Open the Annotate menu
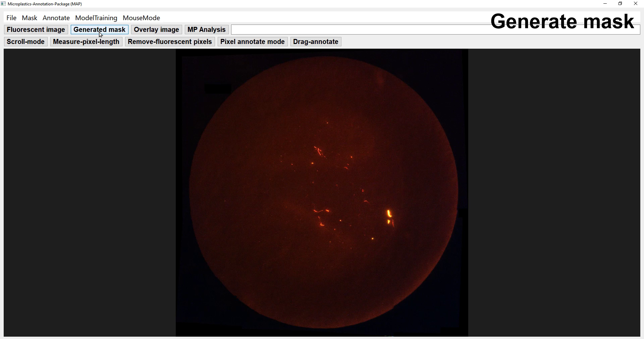This screenshot has width=644, height=339. (56, 18)
